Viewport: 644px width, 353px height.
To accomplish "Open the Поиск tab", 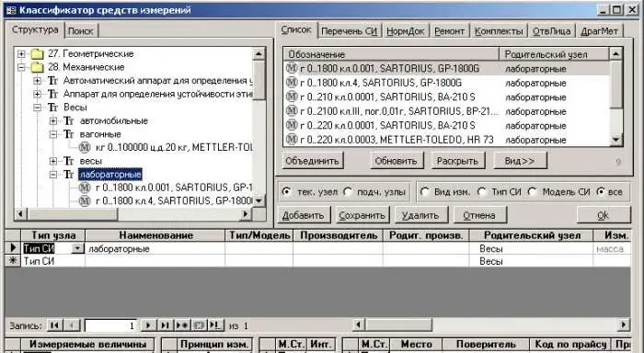I will click(x=81, y=30).
